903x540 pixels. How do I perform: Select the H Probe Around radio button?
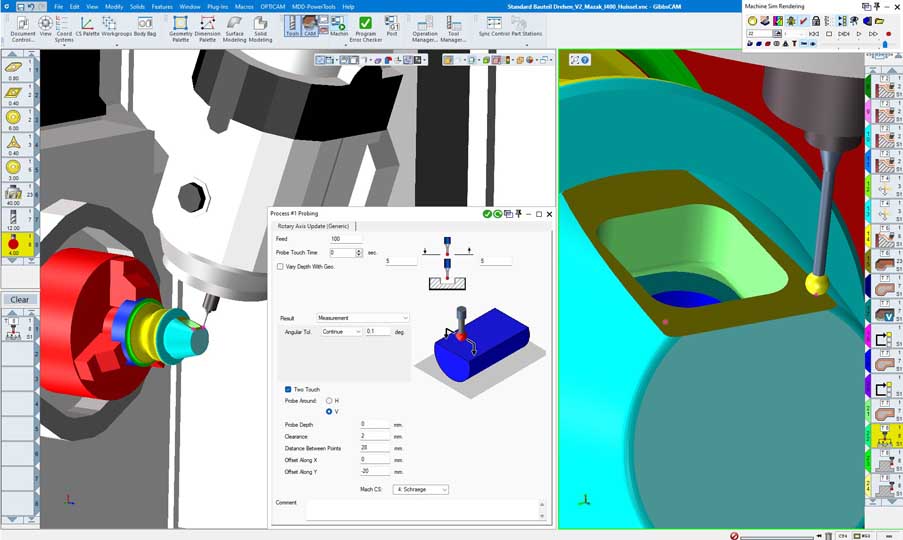pyautogui.click(x=329, y=400)
